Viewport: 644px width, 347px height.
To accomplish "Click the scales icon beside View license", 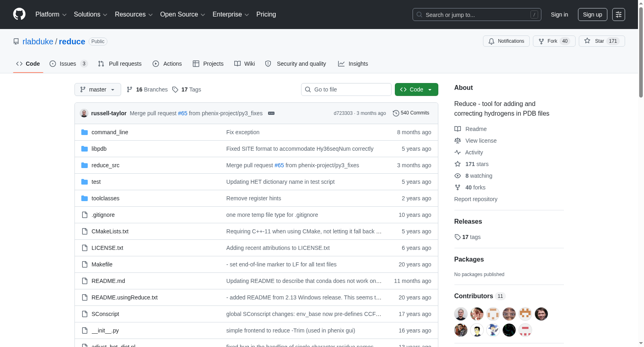I will tap(458, 141).
